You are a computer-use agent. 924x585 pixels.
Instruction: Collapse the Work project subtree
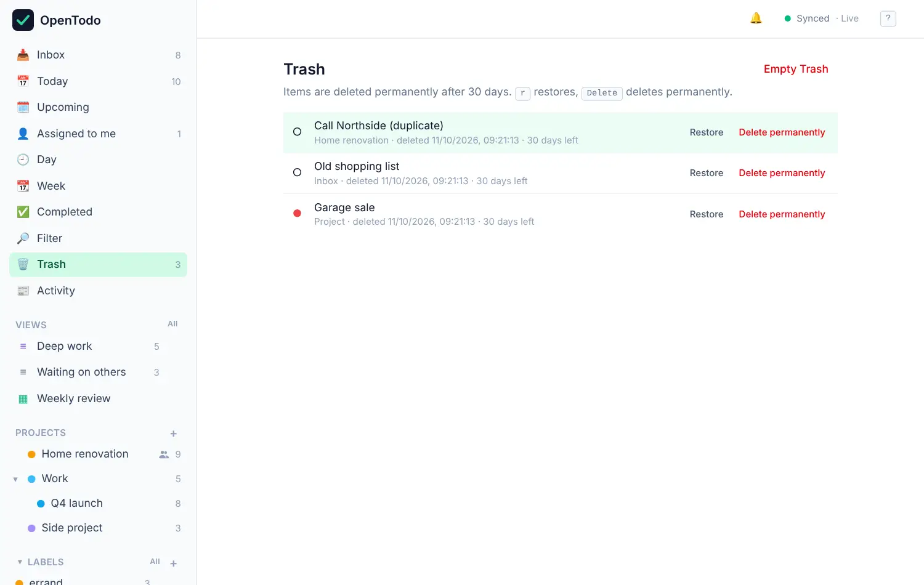click(x=15, y=479)
